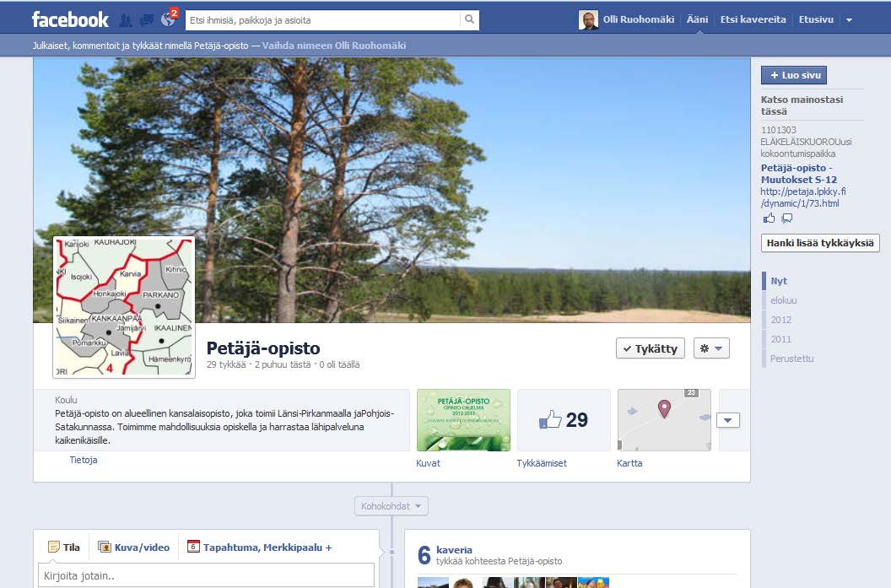Screen dimensions: 891x588
Task: Open the Kohokohdat dropdown
Action: [391, 506]
